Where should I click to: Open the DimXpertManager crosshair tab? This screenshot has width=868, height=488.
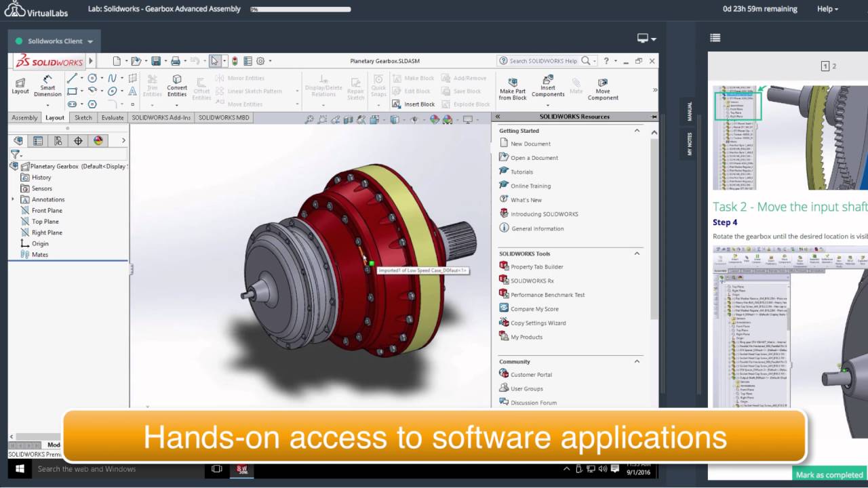tap(78, 141)
